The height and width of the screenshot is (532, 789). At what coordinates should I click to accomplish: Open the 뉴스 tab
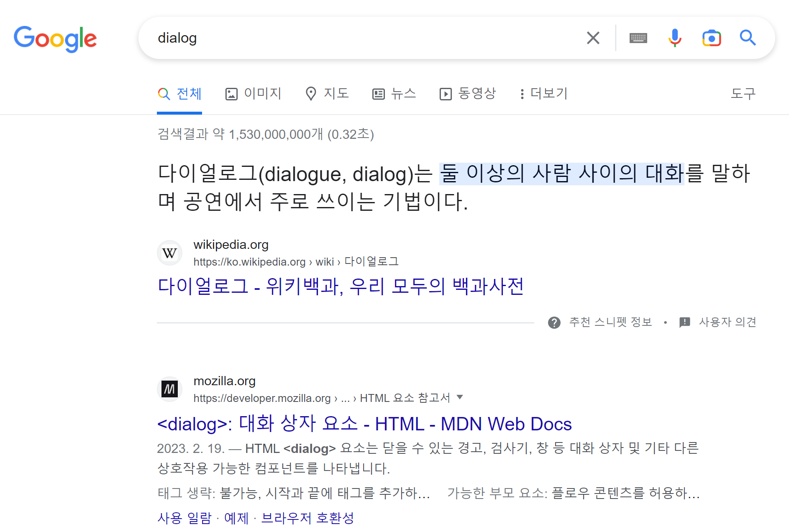(x=394, y=94)
